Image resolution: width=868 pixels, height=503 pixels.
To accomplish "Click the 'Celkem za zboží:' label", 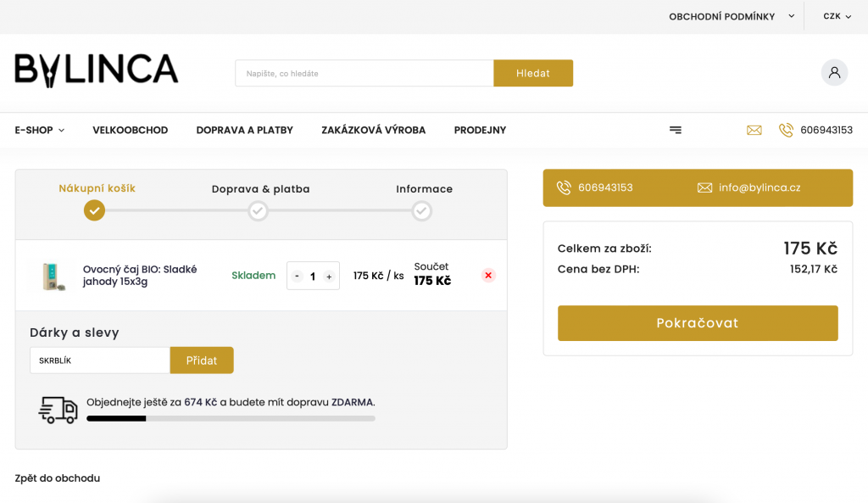I will 604,249.
